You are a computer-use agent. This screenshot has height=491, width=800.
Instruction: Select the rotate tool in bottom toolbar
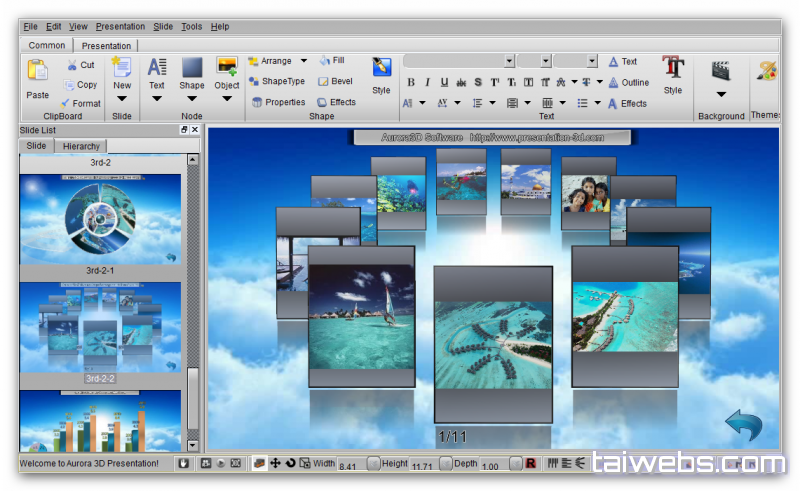pos(290,463)
